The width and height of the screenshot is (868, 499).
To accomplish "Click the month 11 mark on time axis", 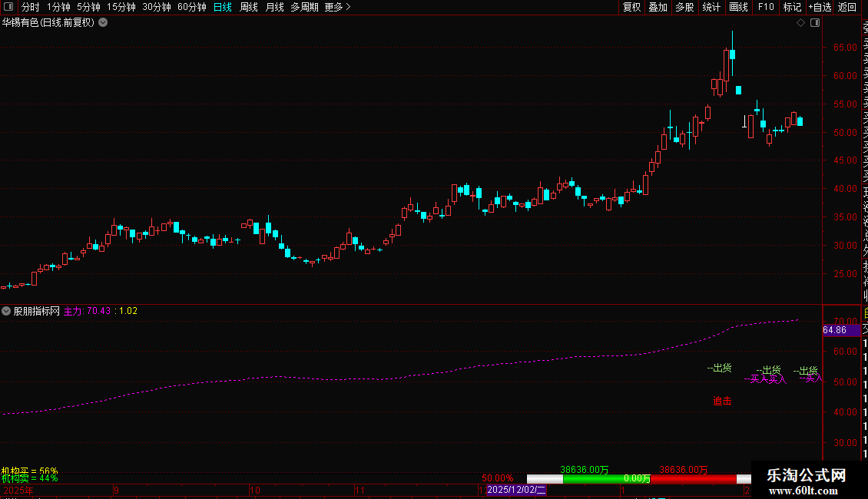I will point(359,490).
